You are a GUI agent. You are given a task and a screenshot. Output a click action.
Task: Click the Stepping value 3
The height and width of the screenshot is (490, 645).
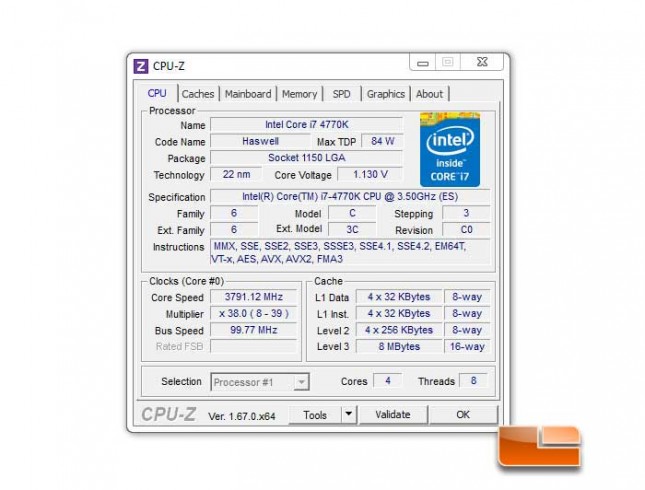click(x=466, y=213)
